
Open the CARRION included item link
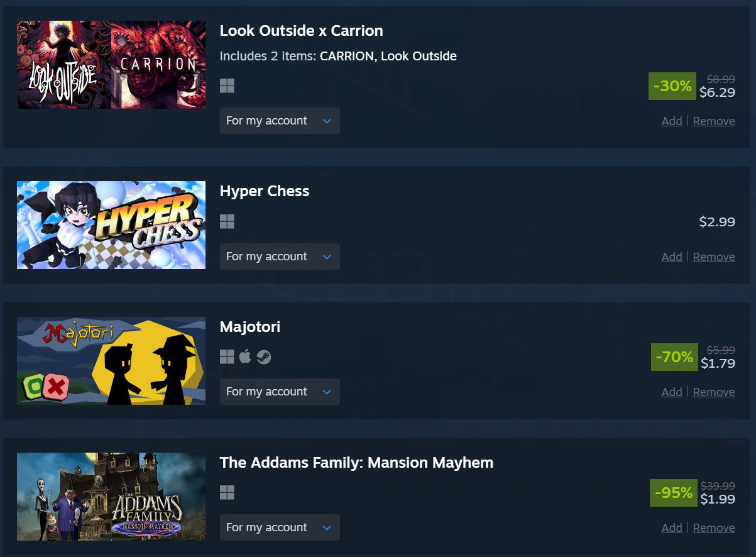(347, 56)
